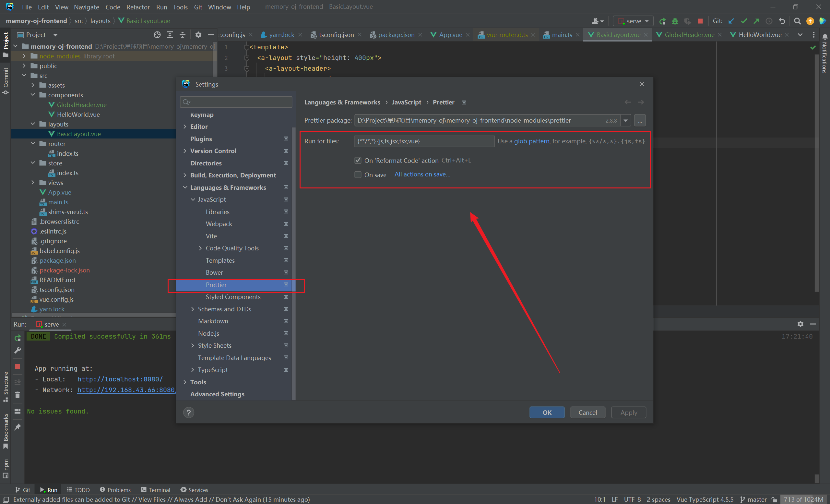Toggle On save checkbox in Prettier

[359, 174]
